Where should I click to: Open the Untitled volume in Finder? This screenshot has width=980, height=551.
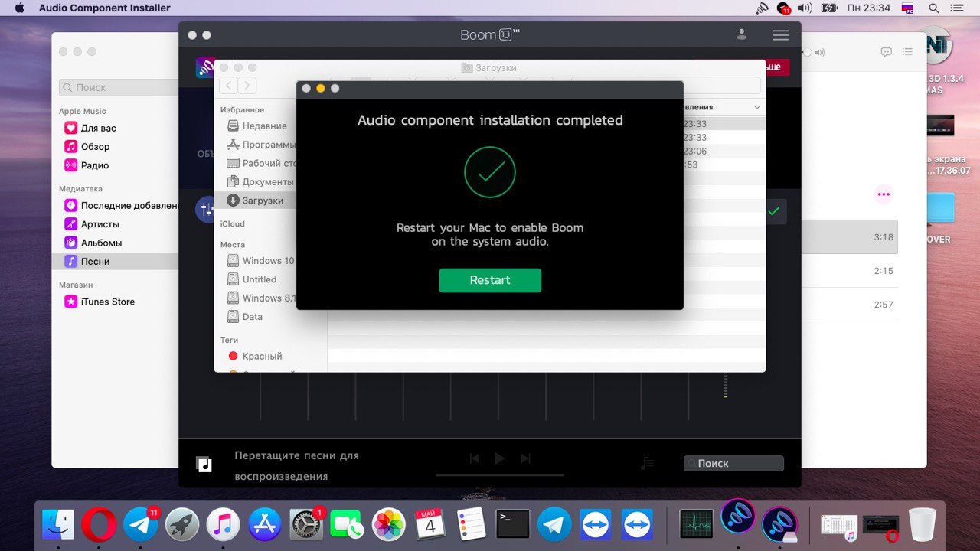(x=252, y=279)
